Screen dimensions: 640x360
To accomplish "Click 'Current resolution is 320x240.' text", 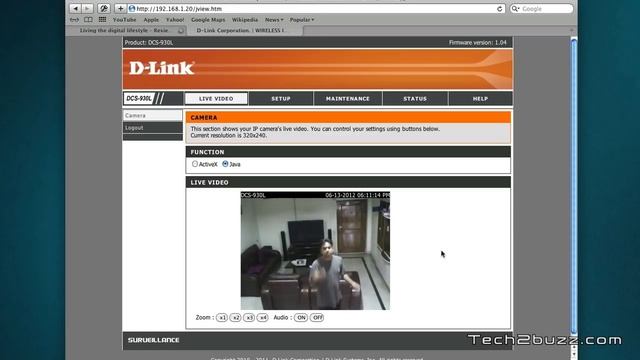I will (229, 136).
